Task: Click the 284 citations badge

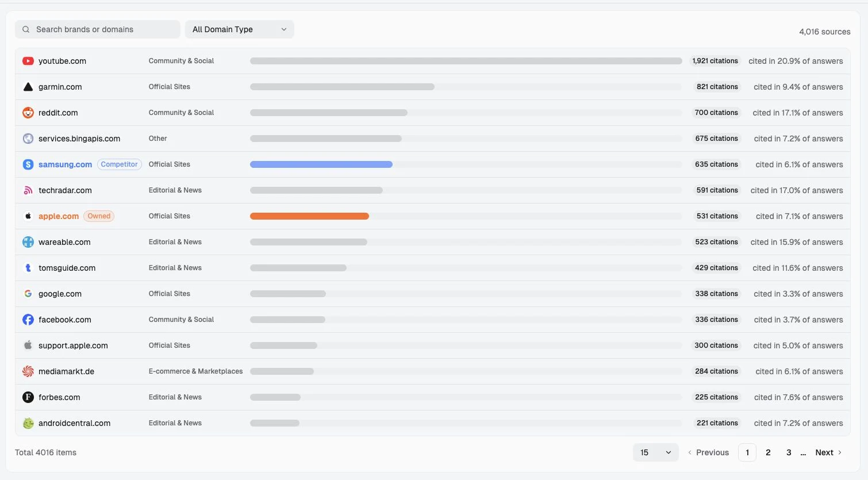Action: [x=716, y=371]
